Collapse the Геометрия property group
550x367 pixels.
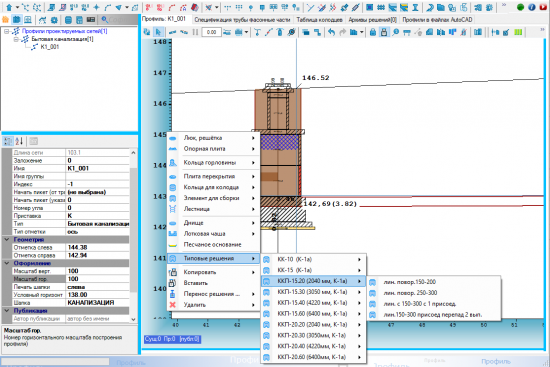pos(7,239)
